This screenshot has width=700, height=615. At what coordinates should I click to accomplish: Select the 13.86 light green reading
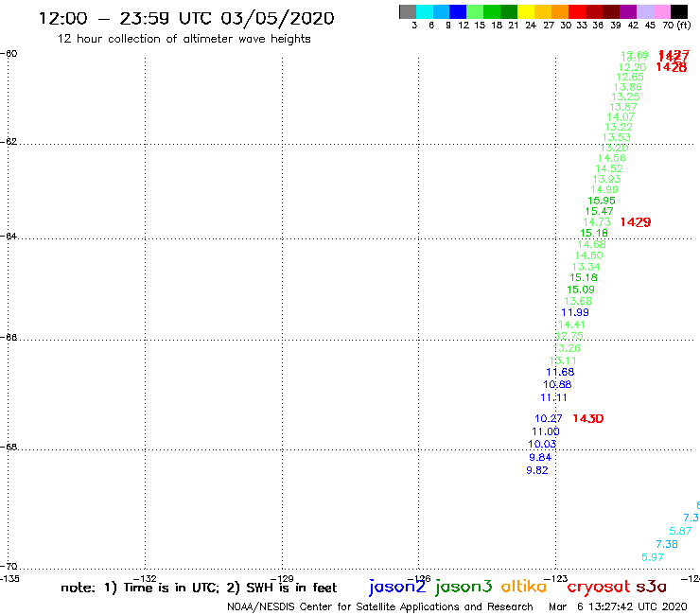click(x=628, y=87)
